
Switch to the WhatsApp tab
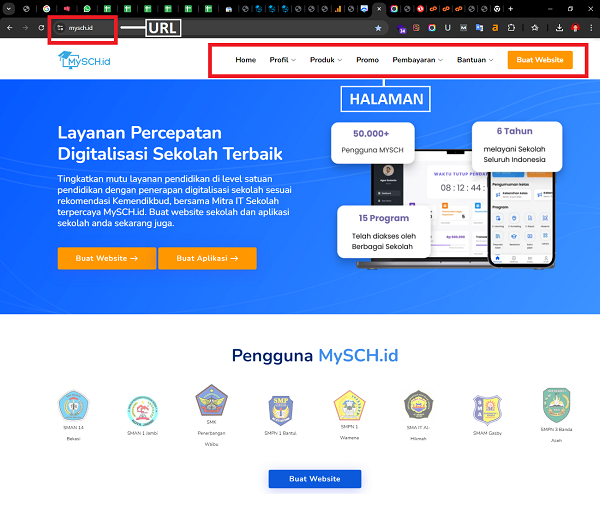[x=87, y=9]
